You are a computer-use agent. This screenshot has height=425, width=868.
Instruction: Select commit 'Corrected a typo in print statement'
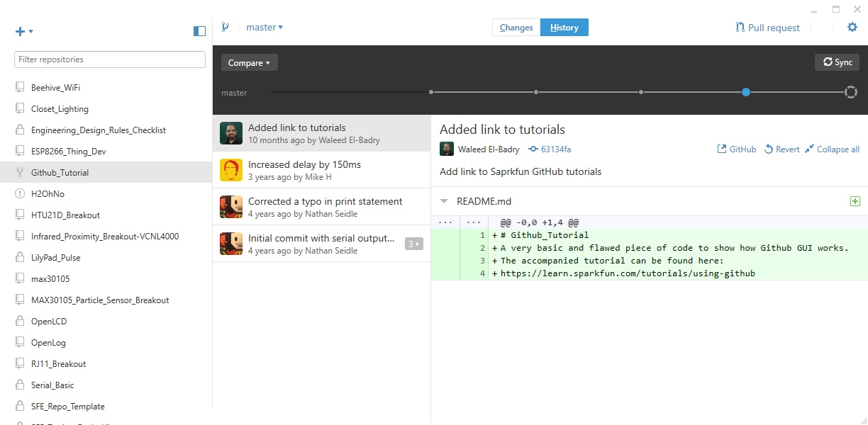pyautogui.click(x=322, y=207)
